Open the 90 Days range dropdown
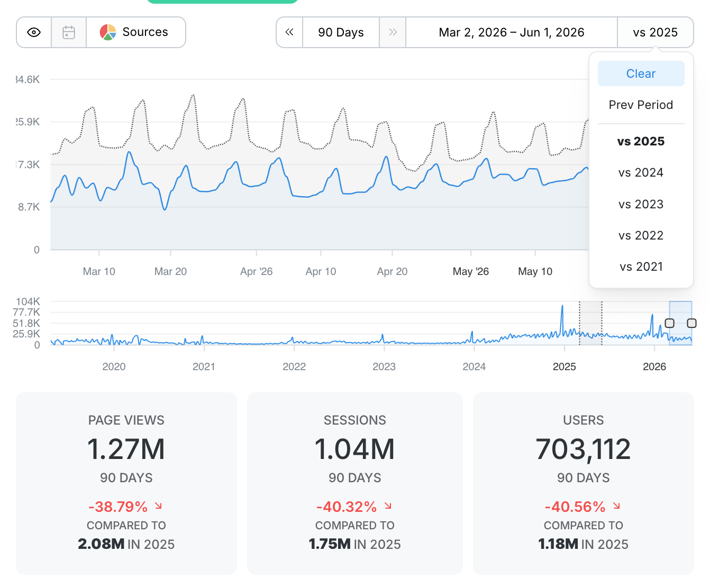This screenshot has width=710, height=588. [341, 32]
